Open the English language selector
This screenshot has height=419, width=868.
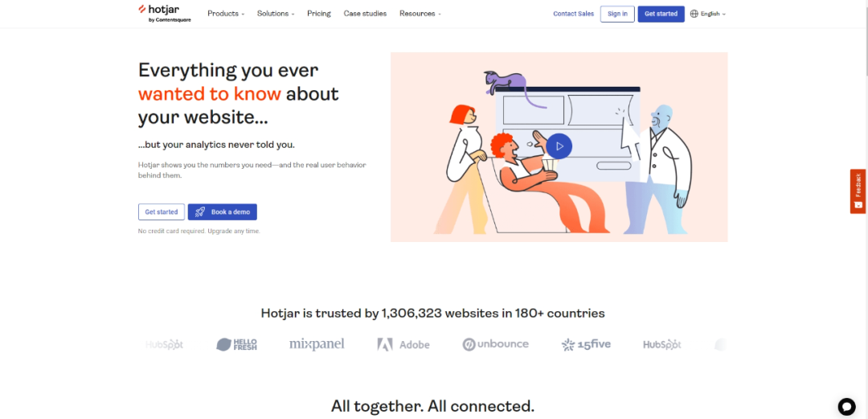(708, 14)
